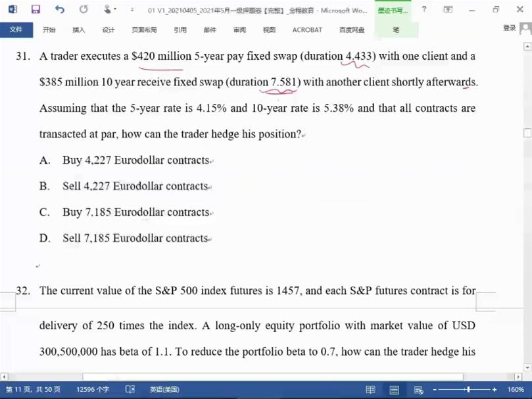
Task: Click the word count 12596 个字
Action: [93, 390]
